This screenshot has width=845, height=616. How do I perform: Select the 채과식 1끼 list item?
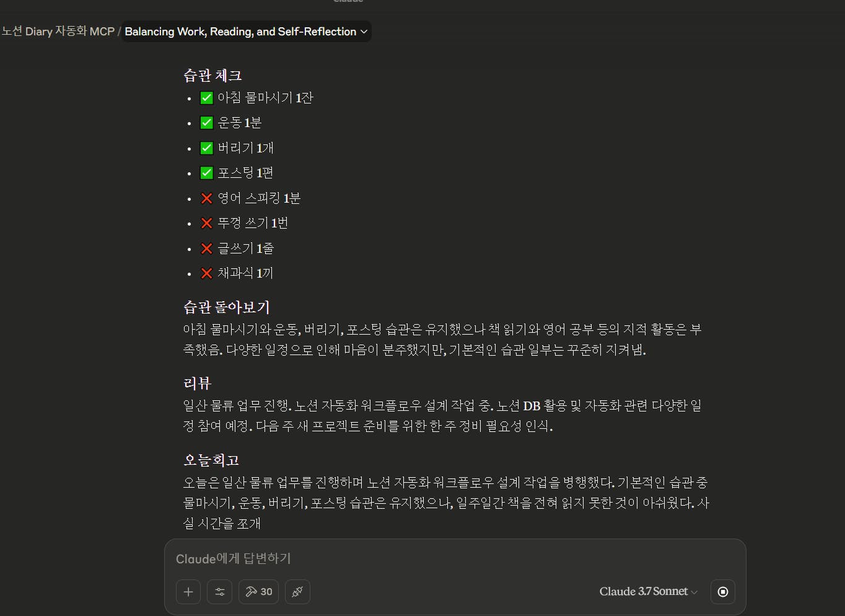point(237,273)
